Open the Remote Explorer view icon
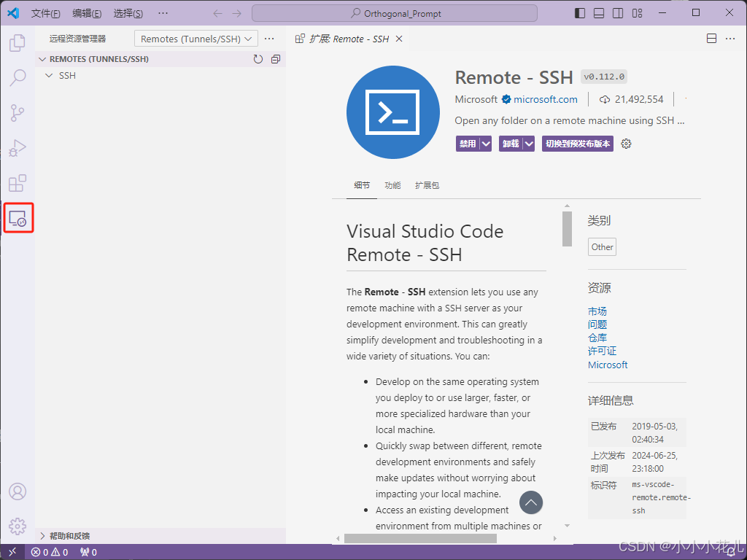Image resolution: width=747 pixels, height=560 pixels. point(18,218)
